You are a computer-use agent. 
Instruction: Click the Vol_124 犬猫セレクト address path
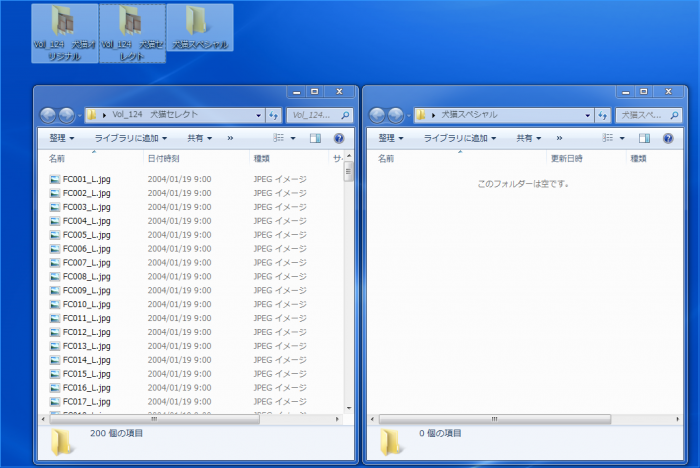[155, 115]
